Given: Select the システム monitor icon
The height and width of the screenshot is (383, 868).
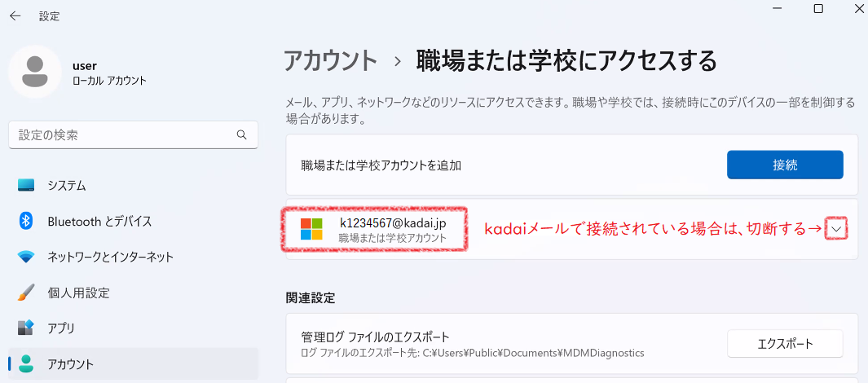Looking at the screenshot, I should click(x=26, y=185).
